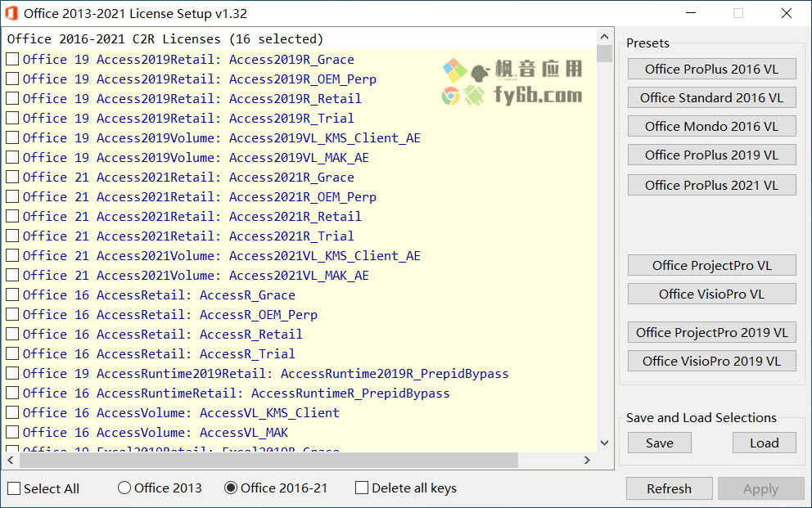Check the AccessVL_KMS_Client license box
The height and width of the screenshot is (508, 812).
pos(12,413)
